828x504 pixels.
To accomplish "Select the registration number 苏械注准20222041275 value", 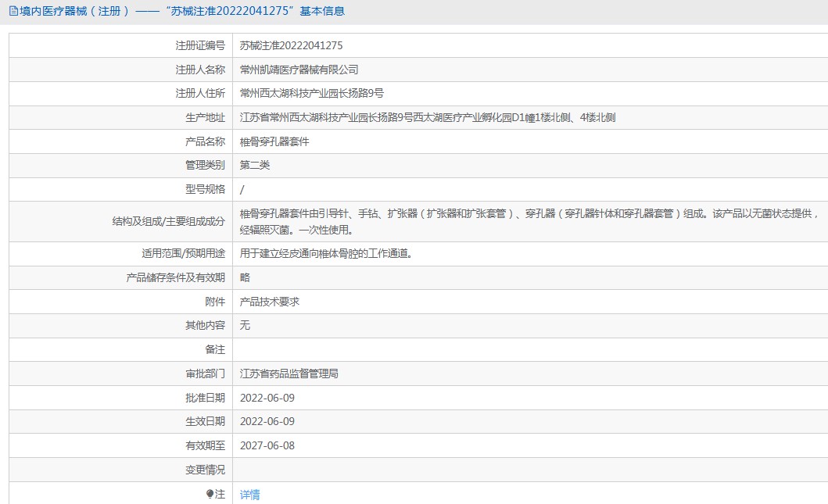I will 291,46.
